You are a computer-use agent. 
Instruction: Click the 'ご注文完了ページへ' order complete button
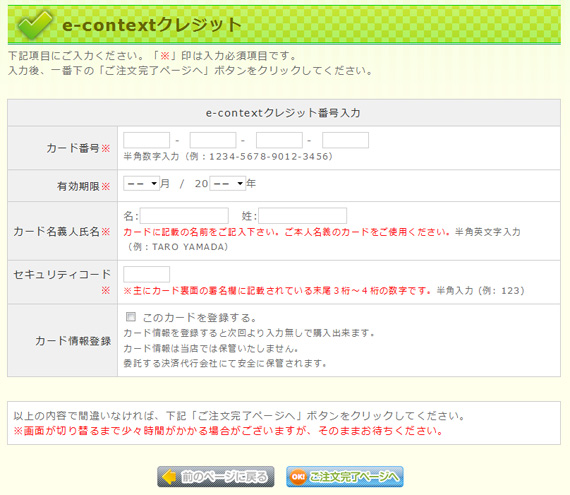[x=345, y=476]
